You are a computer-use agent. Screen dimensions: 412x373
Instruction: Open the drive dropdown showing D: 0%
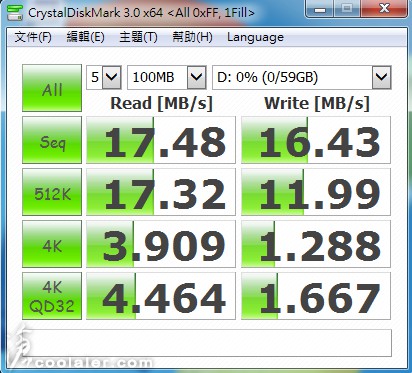pos(302,77)
